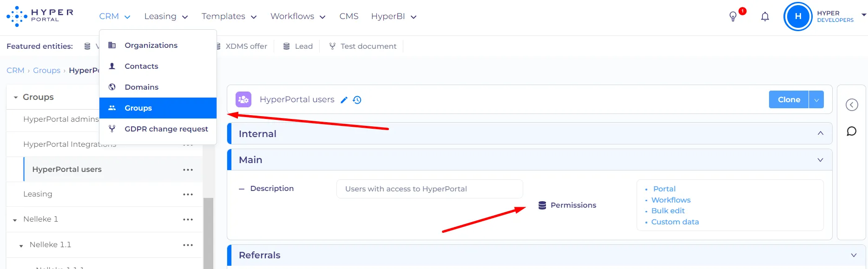Open the Hyper Developers profile avatar
868x269 pixels.
point(798,17)
